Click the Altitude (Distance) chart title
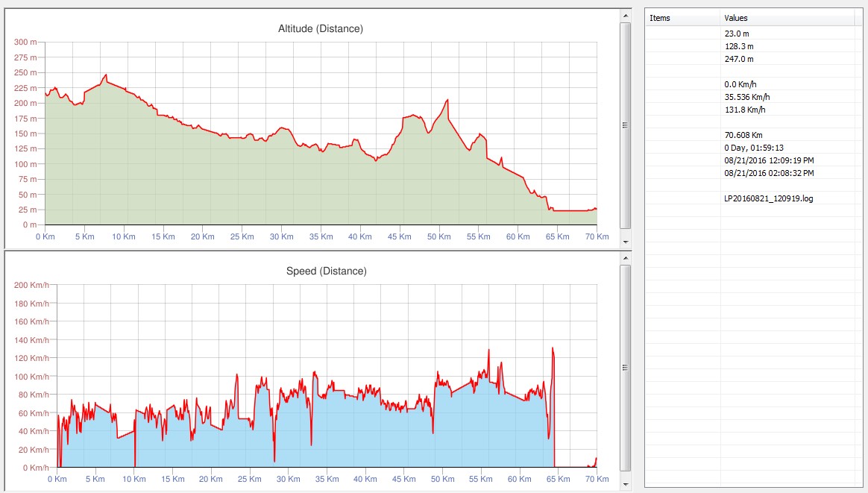The image size is (868, 493). (x=320, y=29)
